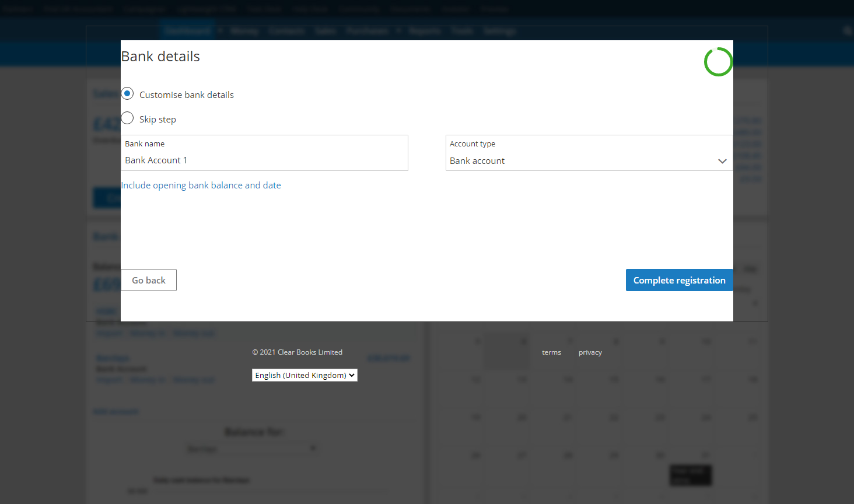Open the terms link in footer
The height and width of the screenshot is (504, 854).
pos(551,352)
